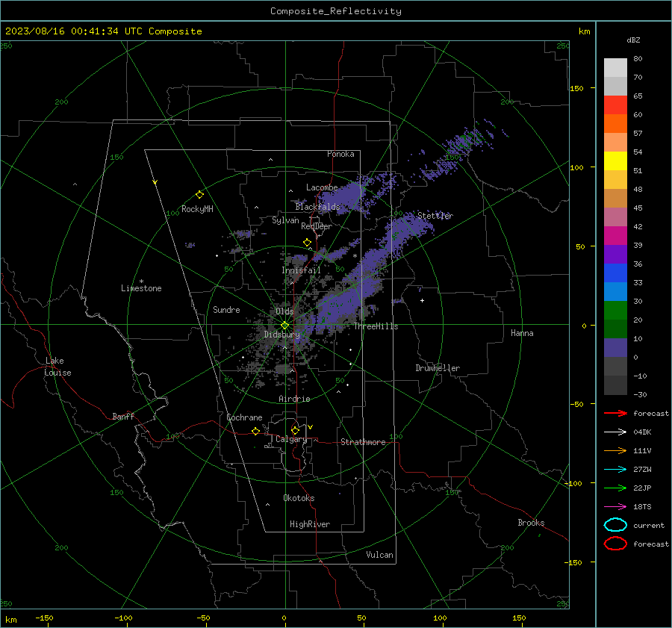The image size is (672, 628).
Task: Click the Limestone label
Action: pos(141,288)
